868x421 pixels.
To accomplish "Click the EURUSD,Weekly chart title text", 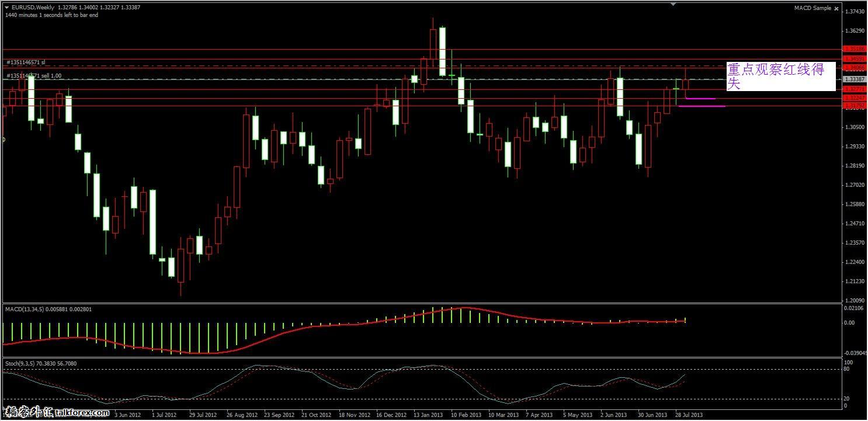I will click(33, 8).
